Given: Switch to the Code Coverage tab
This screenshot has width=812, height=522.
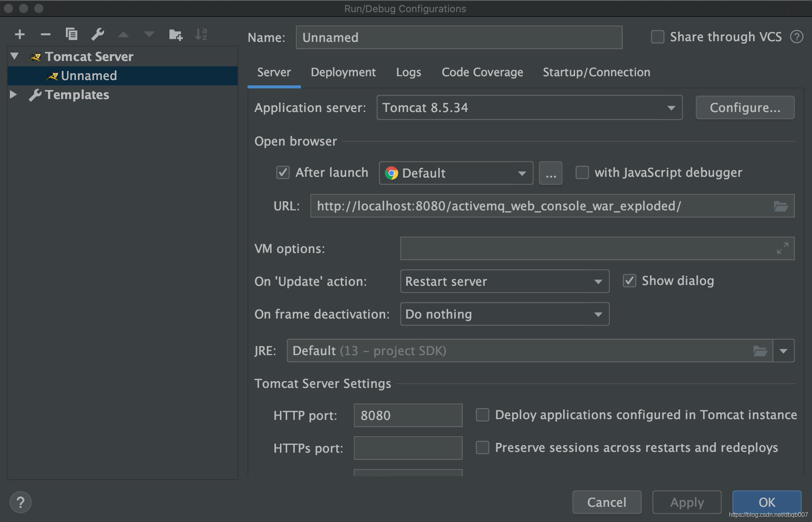Looking at the screenshot, I should click(x=482, y=72).
